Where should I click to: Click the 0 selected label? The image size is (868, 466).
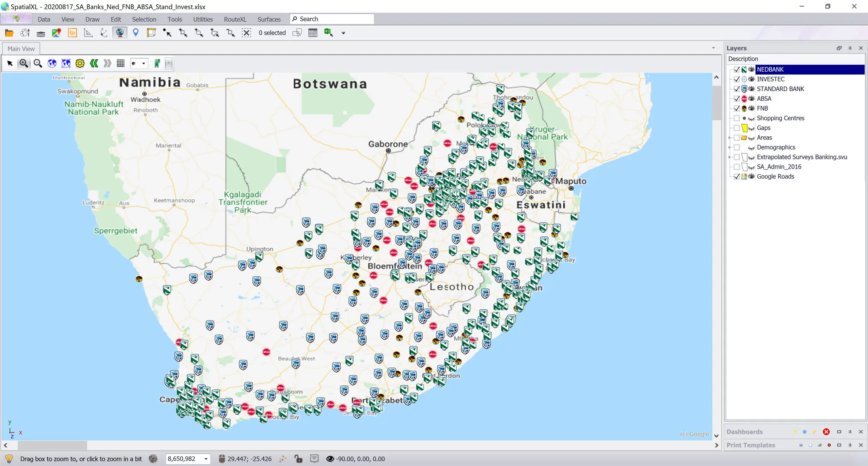point(272,33)
